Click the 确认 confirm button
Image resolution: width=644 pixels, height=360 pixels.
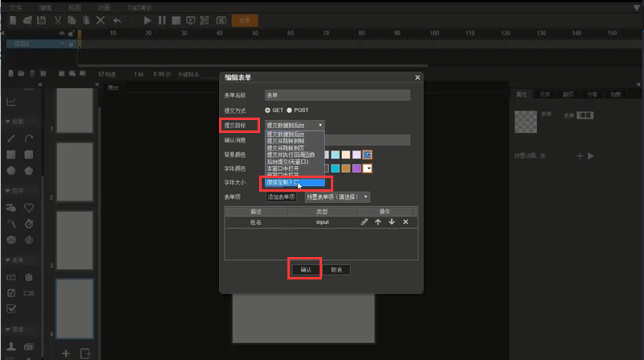[x=306, y=270]
